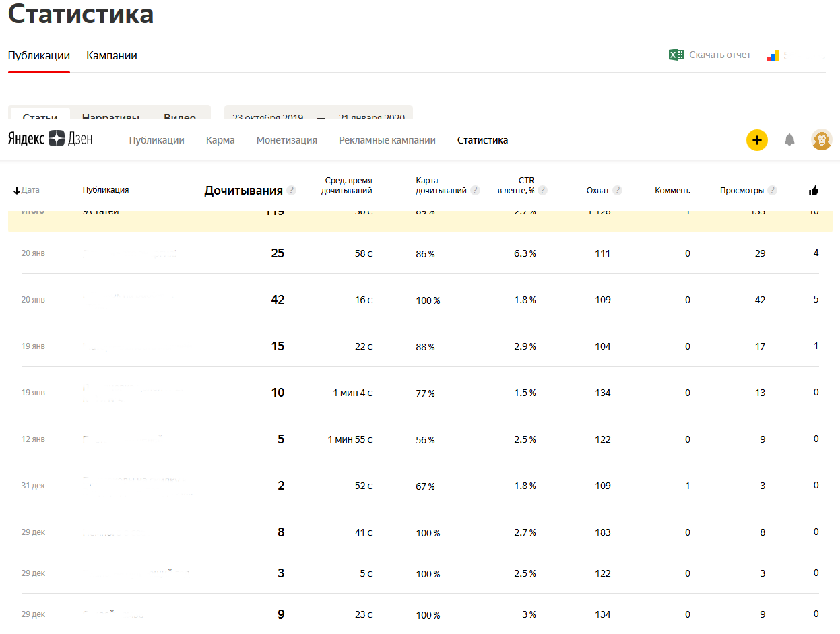Screen dimensions: 840x634
Task: Click the help icon next to Дочитывания
Action: (291, 191)
